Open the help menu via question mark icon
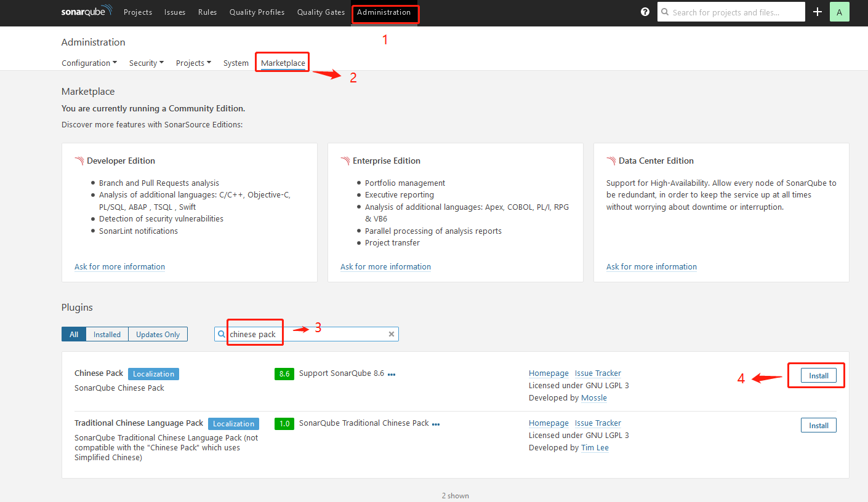Viewport: 868px width, 502px height. click(645, 12)
